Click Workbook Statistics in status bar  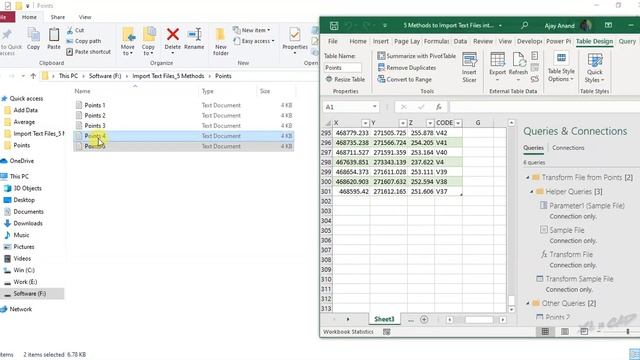click(x=348, y=332)
